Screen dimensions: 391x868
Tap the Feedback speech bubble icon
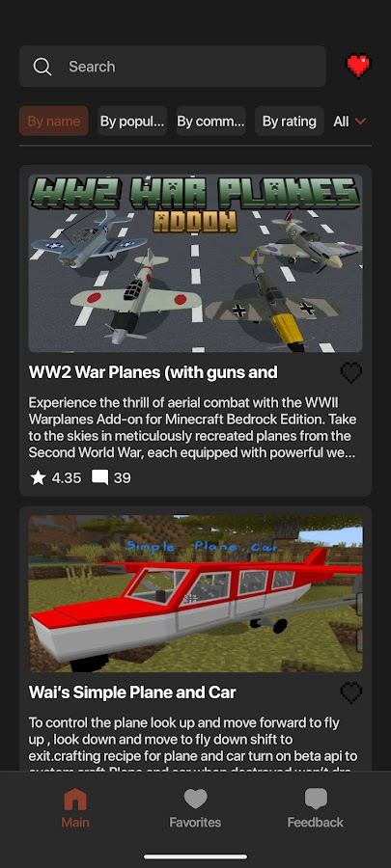316,799
